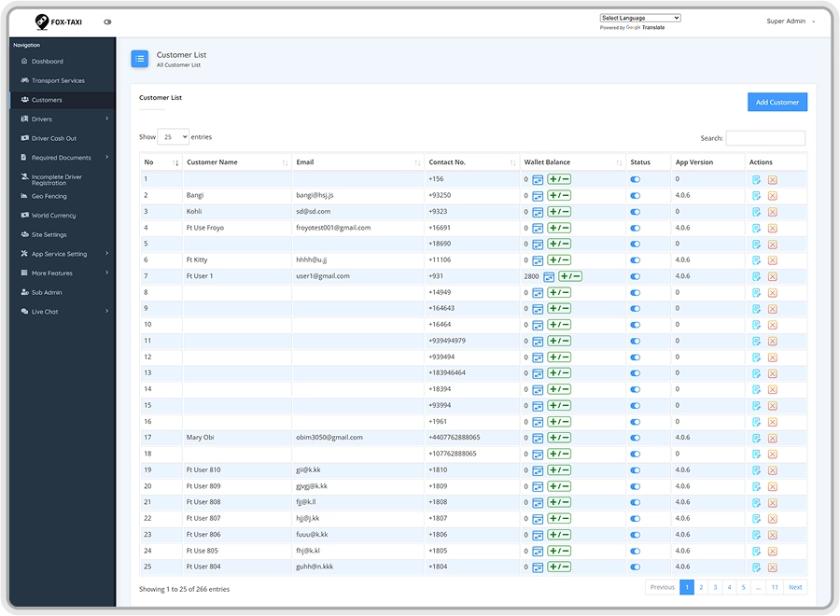Go to page 2 of customers
840x616 pixels.
[x=701, y=587]
